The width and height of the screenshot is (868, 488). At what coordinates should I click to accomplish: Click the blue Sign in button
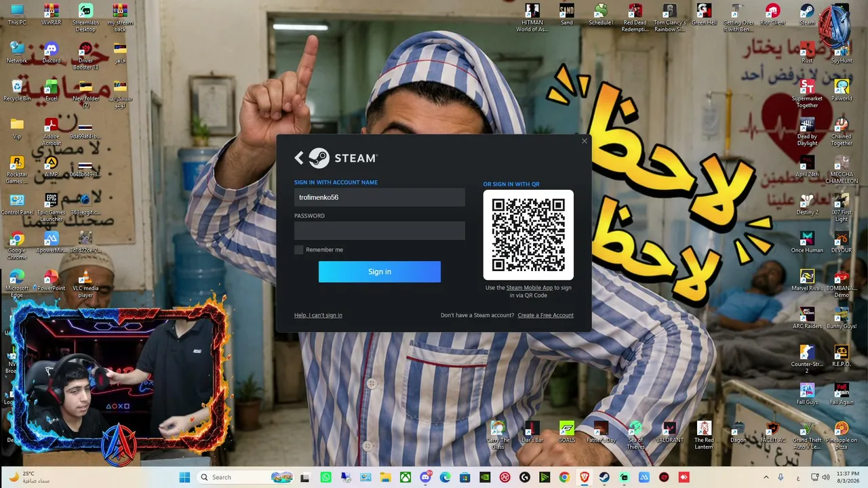point(380,272)
